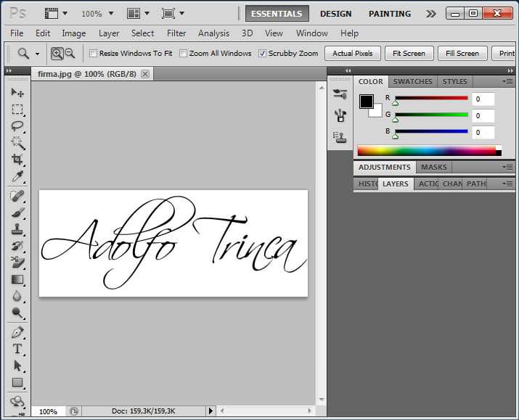Viewport: 519px width, 420px height.
Task: Show more workspaces with double chevron
Action: click(430, 14)
